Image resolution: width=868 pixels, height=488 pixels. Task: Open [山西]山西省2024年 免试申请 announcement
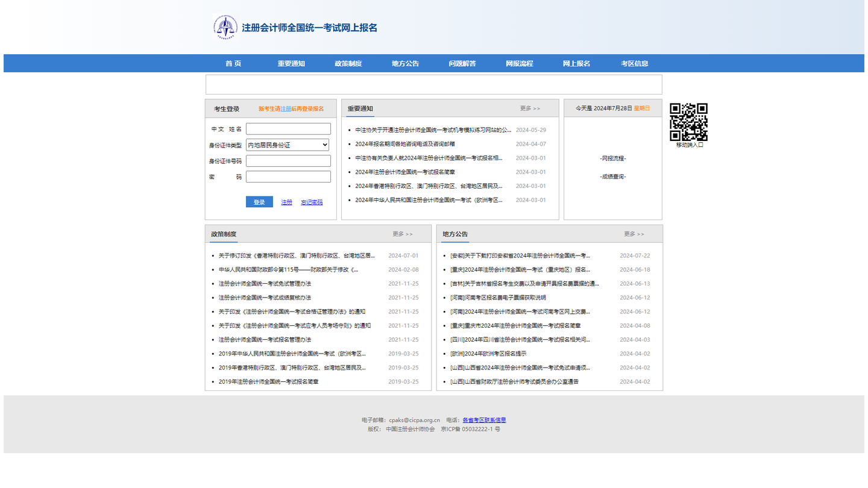520,368
